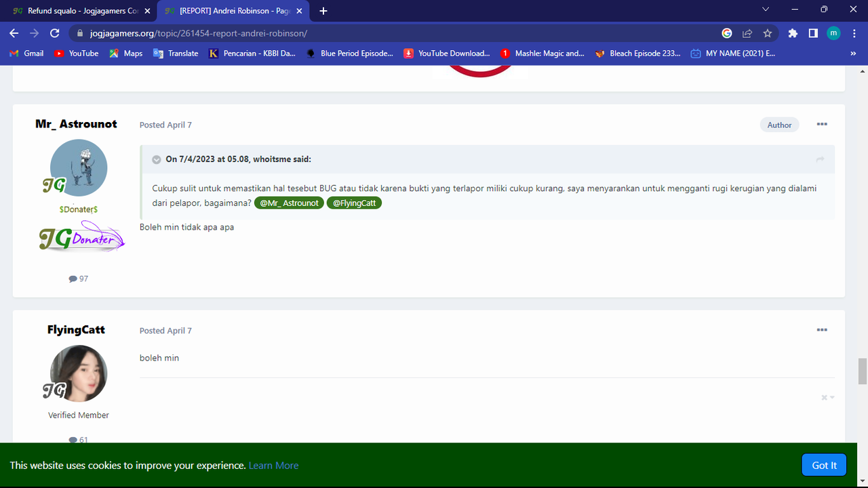
Task: Click the browser forward arrow
Action: tap(35, 33)
